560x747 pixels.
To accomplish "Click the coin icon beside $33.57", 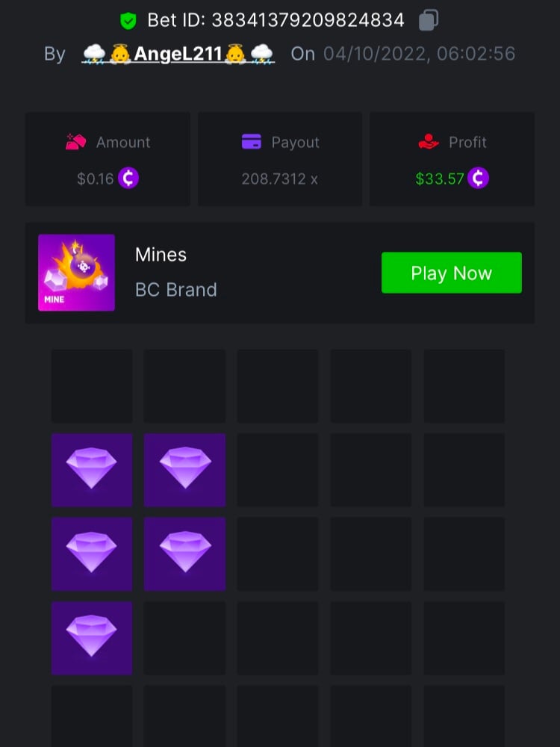I will (478, 179).
